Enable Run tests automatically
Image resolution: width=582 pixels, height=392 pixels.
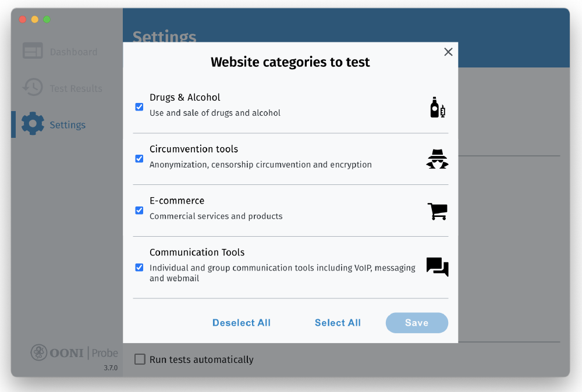[x=140, y=359]
